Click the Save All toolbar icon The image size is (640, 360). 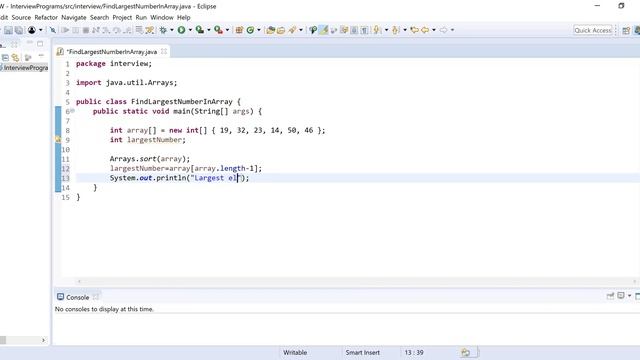[x=19, y=30]
